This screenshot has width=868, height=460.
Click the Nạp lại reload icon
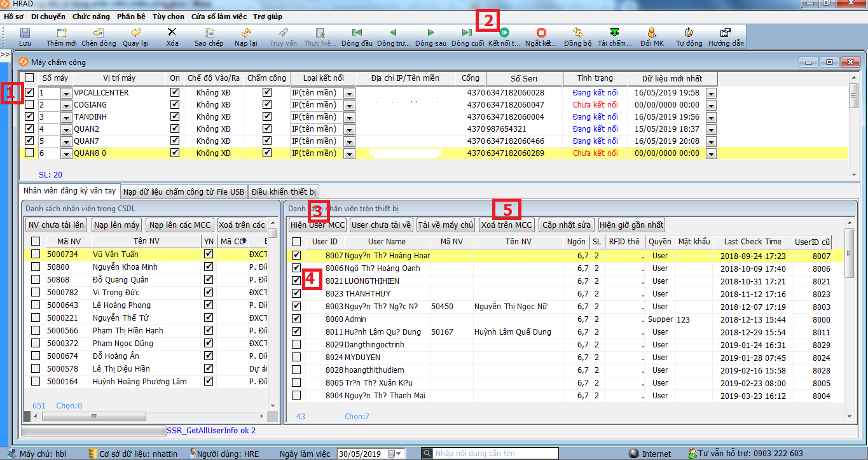pos(245,33)
